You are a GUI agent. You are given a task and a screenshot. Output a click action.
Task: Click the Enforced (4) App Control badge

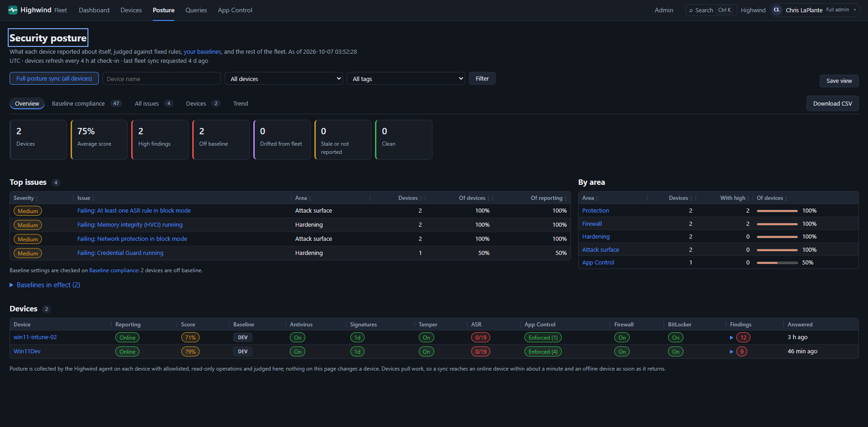[543, 352]
